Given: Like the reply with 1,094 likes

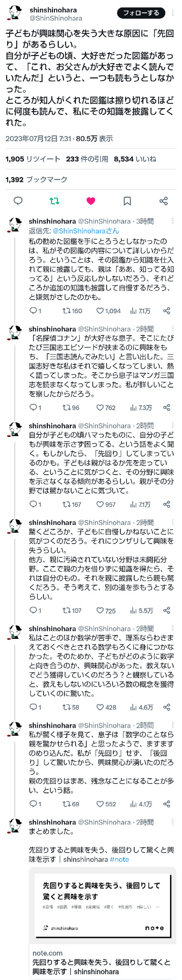Looking at the screenshot, I should pyautogui.click(x=108, y=311).
